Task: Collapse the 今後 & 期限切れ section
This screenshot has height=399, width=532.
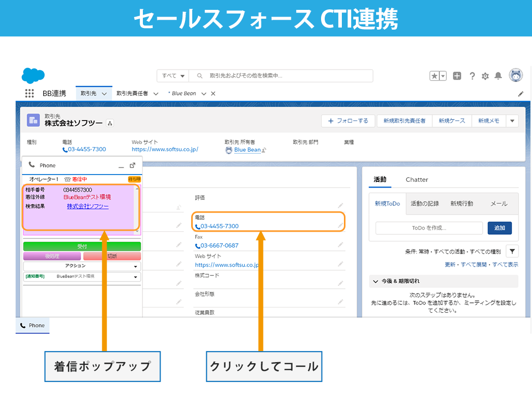Action: [376, 281]
